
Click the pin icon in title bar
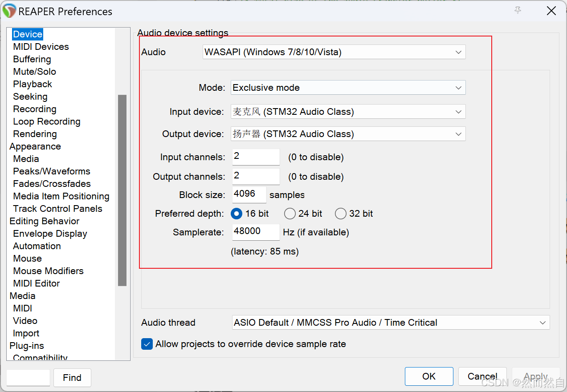pyautogui.click(x=518, y=10)
